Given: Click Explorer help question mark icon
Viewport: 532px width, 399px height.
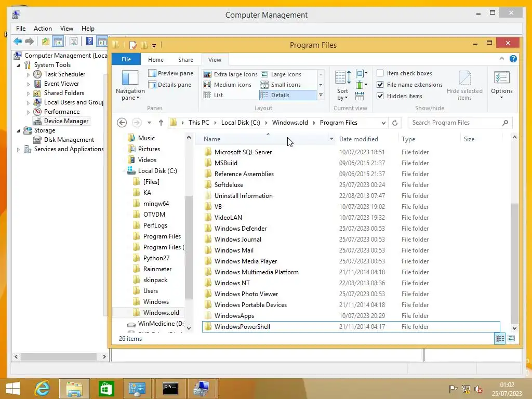Looking at the screenshot, I should (x=513, y=59).
